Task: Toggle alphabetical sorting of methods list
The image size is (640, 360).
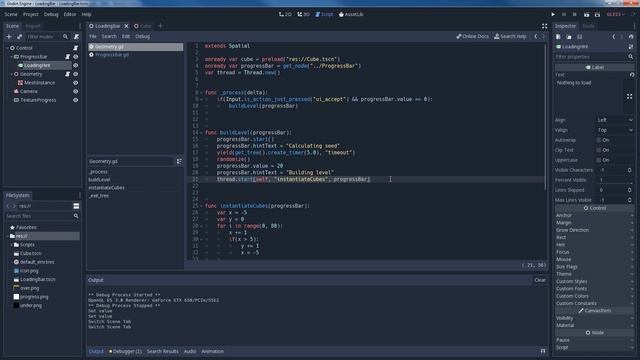Action: point(179,162)
